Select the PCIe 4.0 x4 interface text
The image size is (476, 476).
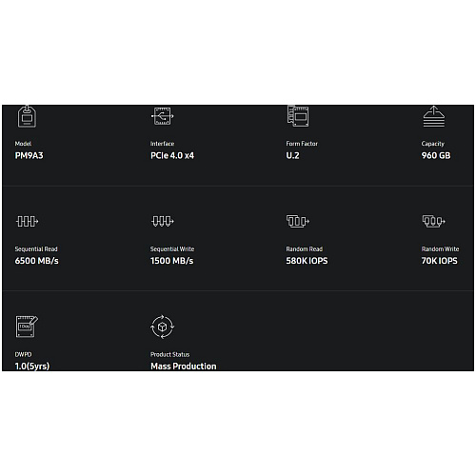(172, 156)
